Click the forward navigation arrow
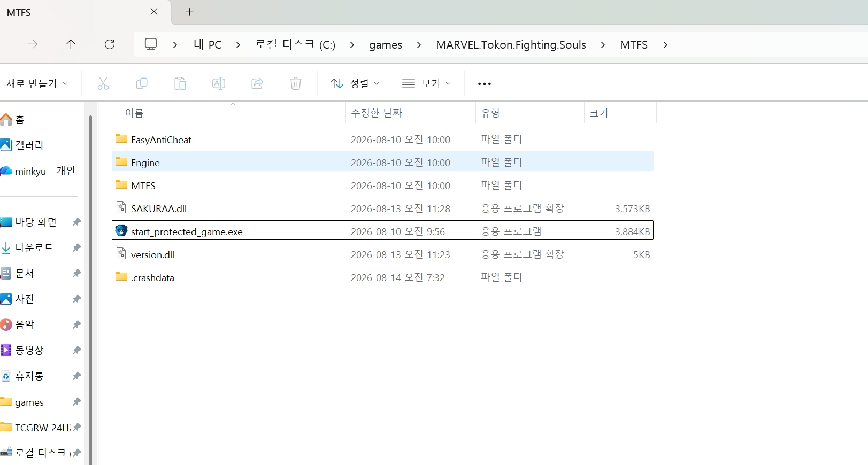The image size is (868, 465). (x=33, y=44)
